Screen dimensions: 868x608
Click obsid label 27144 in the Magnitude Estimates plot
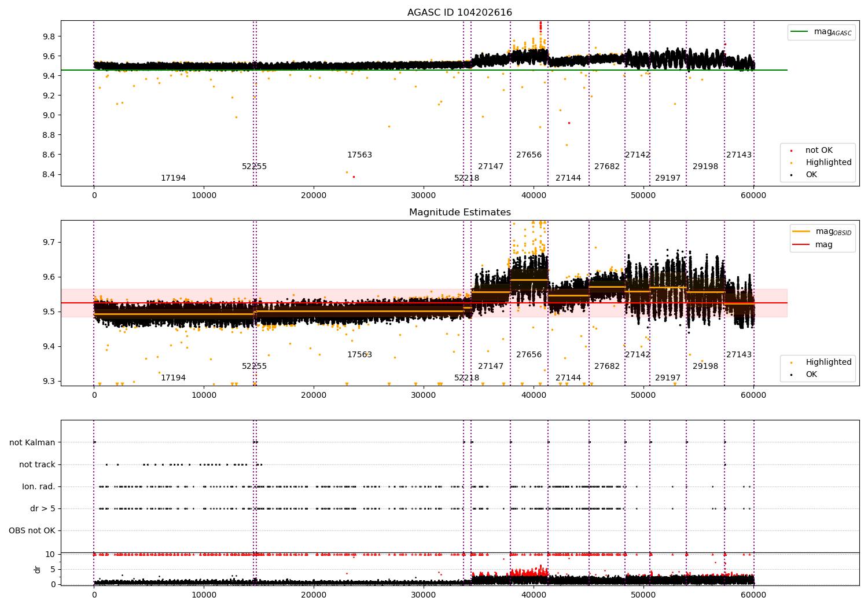point(568,378)
